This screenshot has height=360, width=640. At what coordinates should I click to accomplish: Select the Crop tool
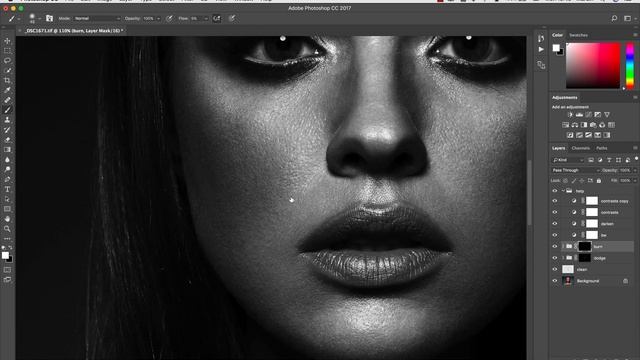7,80
